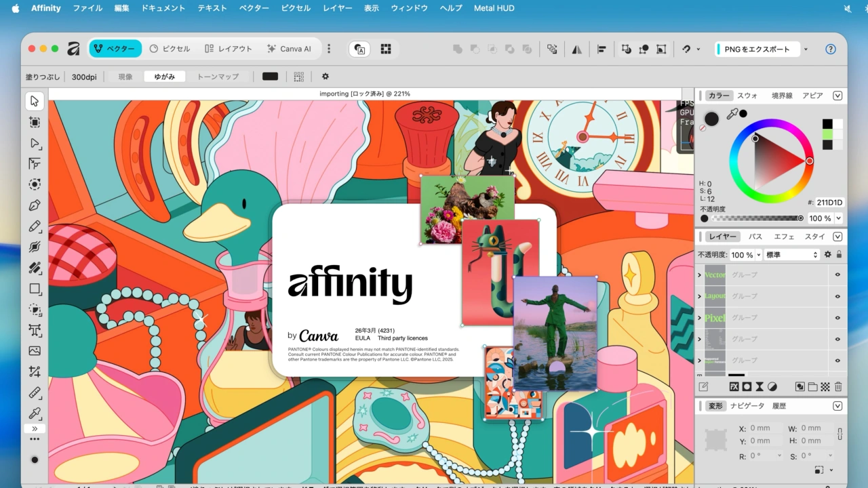Open the PNG export dropdown arrow
Screen dimensions: 868x488
(807, 48)
